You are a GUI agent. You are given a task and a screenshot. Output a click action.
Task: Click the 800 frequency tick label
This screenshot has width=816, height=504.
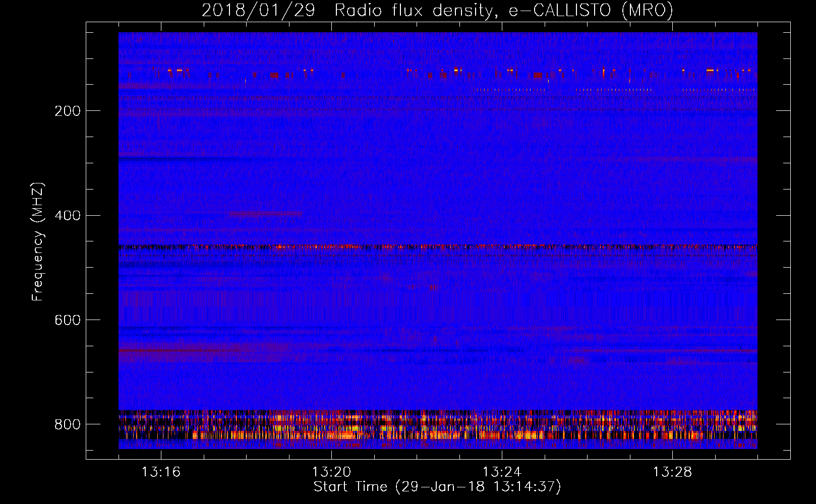pos(68,424)
